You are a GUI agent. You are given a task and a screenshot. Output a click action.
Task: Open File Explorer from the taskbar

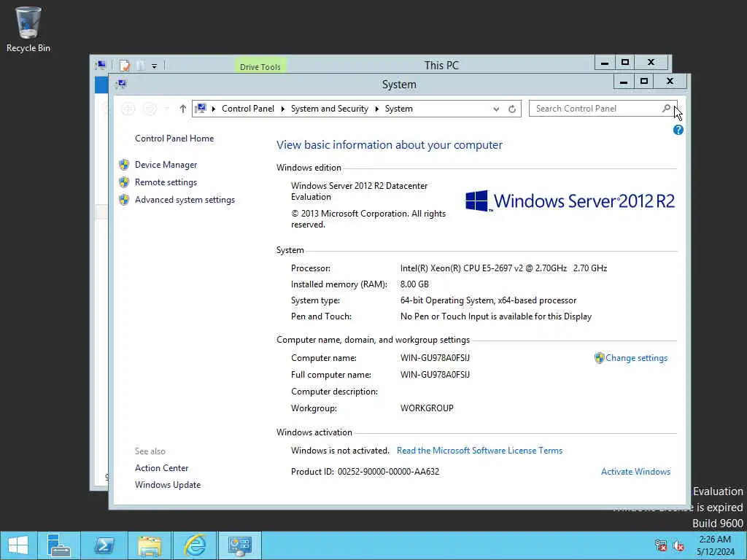pos(150,545)
